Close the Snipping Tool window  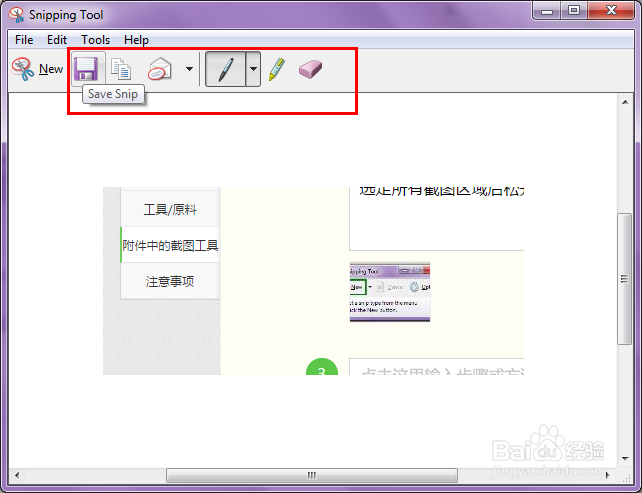coord(612,11)
